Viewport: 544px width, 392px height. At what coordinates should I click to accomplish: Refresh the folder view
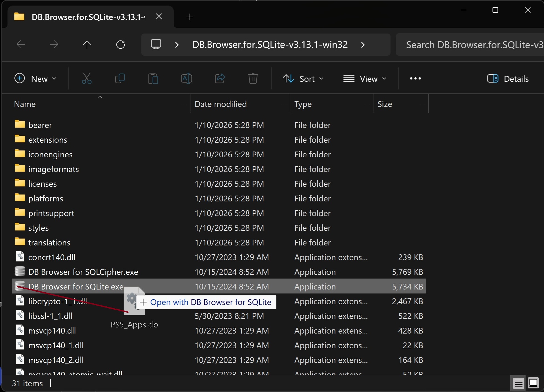(x=121, y=44)
